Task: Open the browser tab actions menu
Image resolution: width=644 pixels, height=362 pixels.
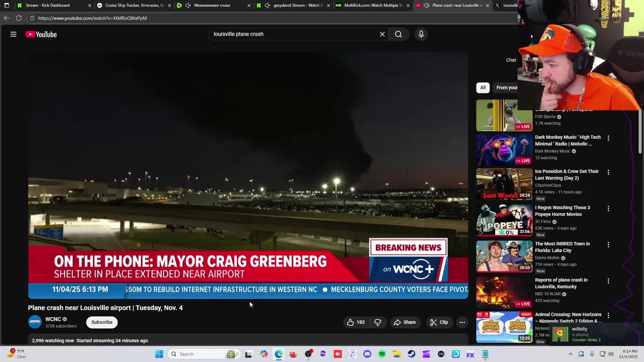Action: [7, 6]
